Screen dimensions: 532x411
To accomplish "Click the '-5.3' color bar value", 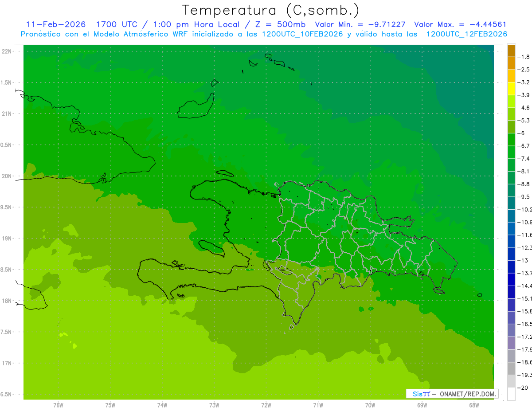I will coord(524,121).
